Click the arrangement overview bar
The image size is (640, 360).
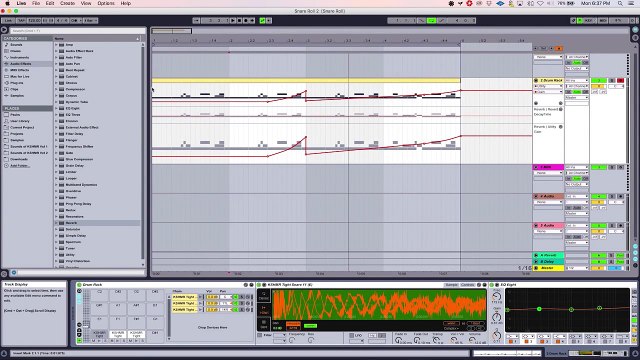click(389, 31)
